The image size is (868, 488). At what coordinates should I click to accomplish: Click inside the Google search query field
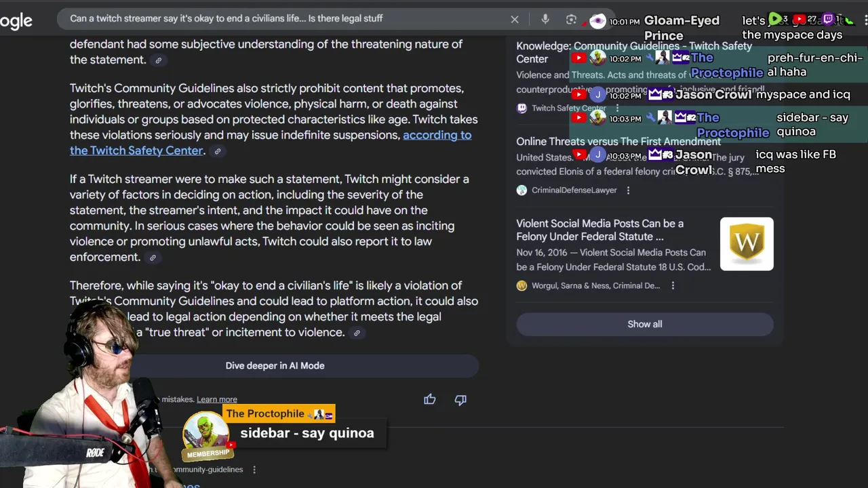pyautogui.click(x=285, y=19)
